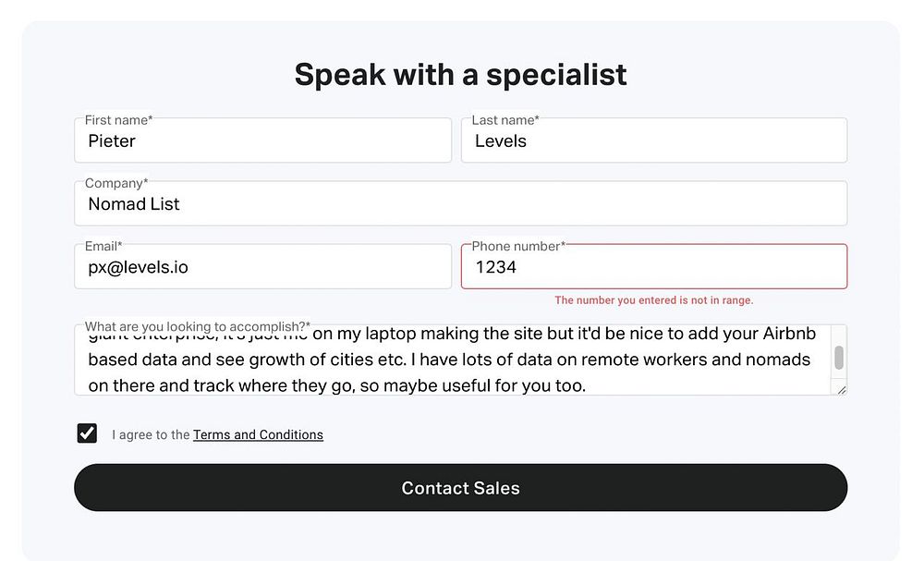Image resolution: width=924 pixels, height=561 pixels.
Task: Click the message text area scrollbar thumb
Action: (x=839, y=358)
